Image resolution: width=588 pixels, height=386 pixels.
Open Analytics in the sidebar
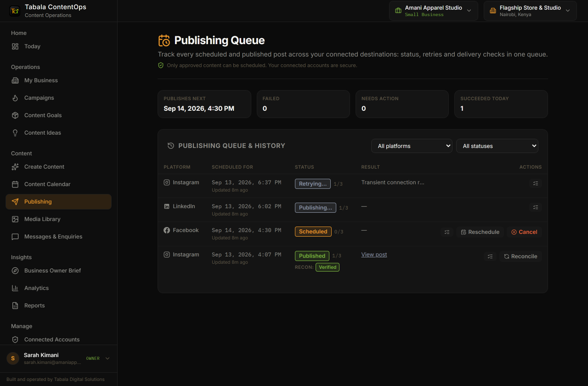point(58,288)
